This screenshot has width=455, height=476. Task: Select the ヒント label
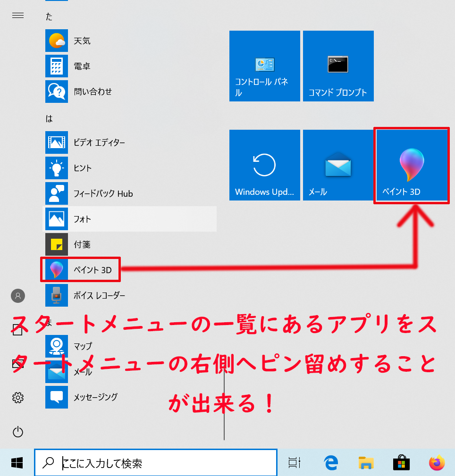click(x=83, y=168)
